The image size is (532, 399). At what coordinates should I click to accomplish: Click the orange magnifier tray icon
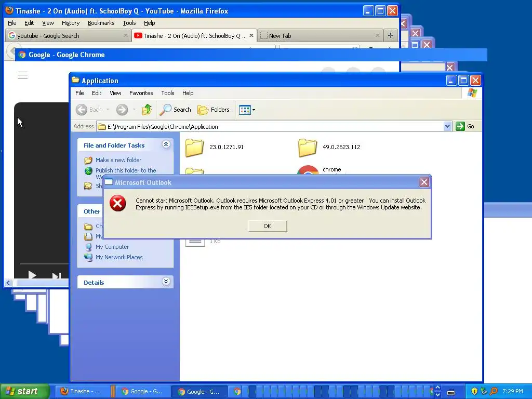pos(494,392)
